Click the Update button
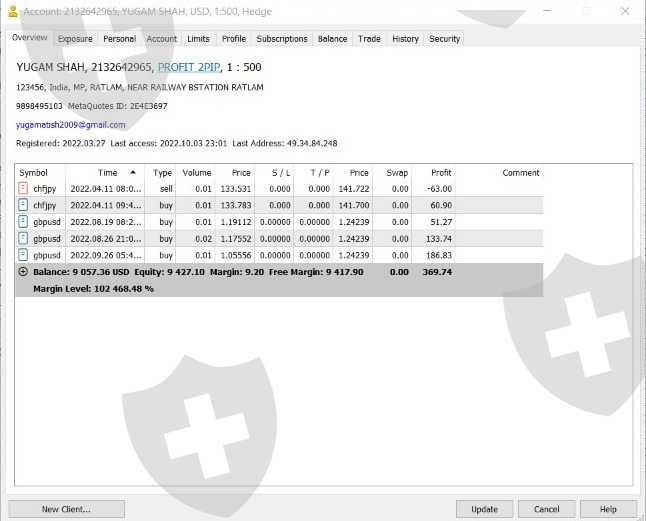The image size is (646, 521). pos(484,509)
